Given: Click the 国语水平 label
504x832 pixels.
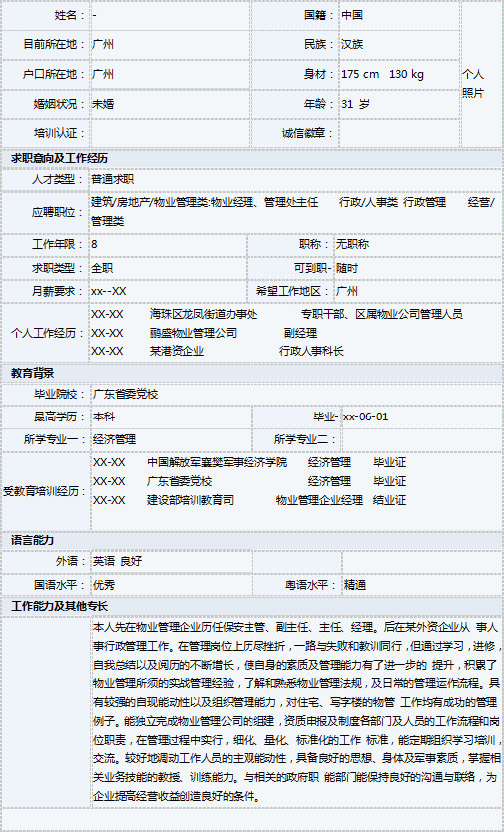Looking at the screenshot, I should 60,585.
